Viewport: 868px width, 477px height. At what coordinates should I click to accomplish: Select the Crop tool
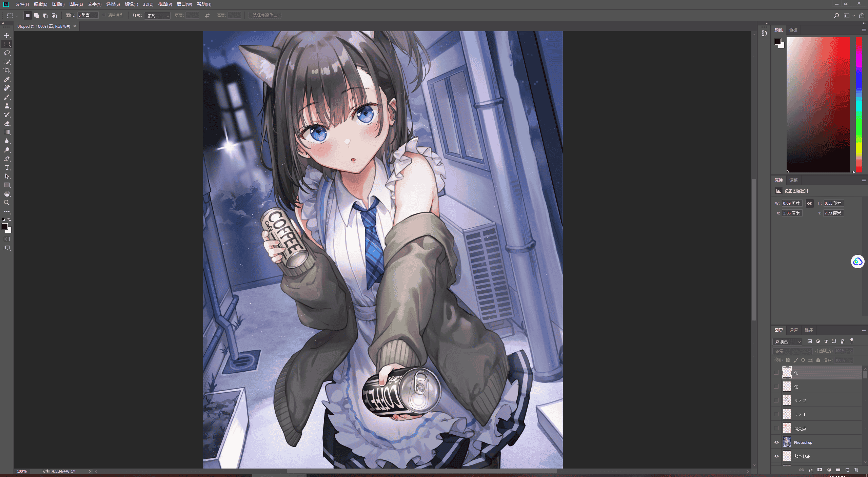[7, 70]
